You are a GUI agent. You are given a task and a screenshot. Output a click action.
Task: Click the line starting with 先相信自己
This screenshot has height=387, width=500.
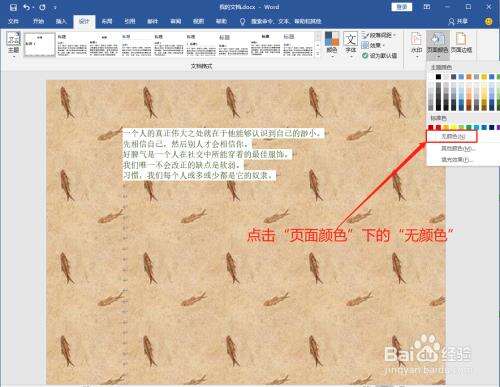(186, 144)
